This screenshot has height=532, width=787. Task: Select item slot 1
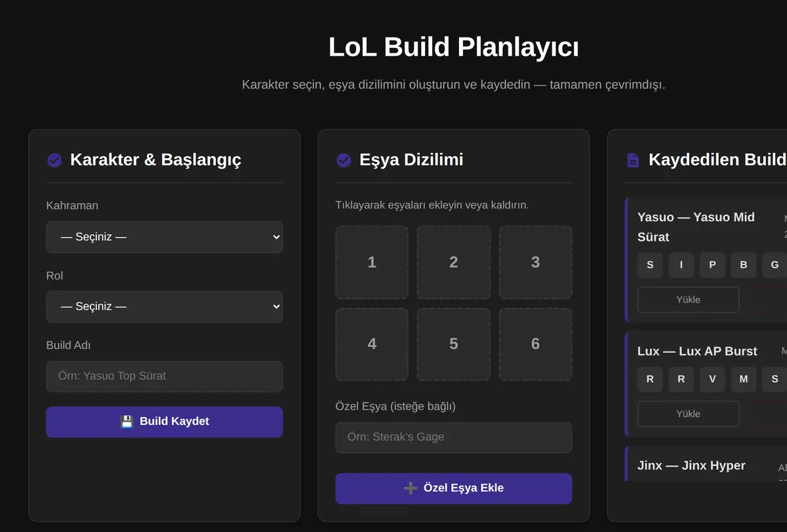[x=372, y=262]
